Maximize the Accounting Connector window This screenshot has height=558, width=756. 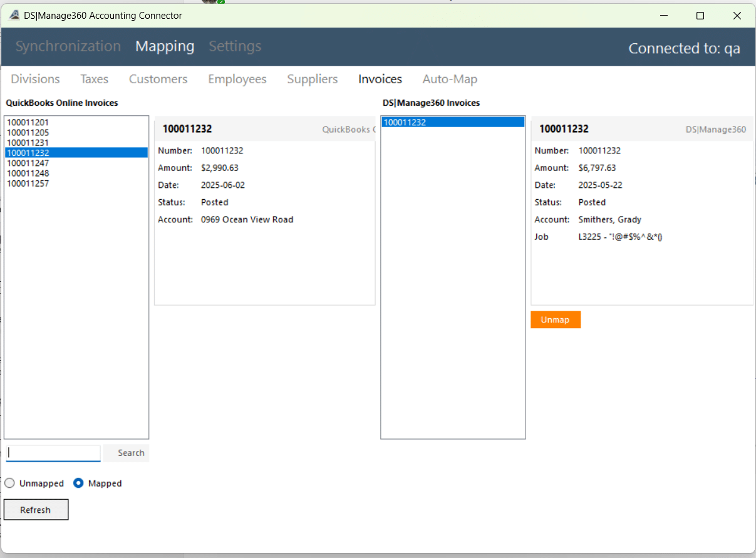click(700, 16)
